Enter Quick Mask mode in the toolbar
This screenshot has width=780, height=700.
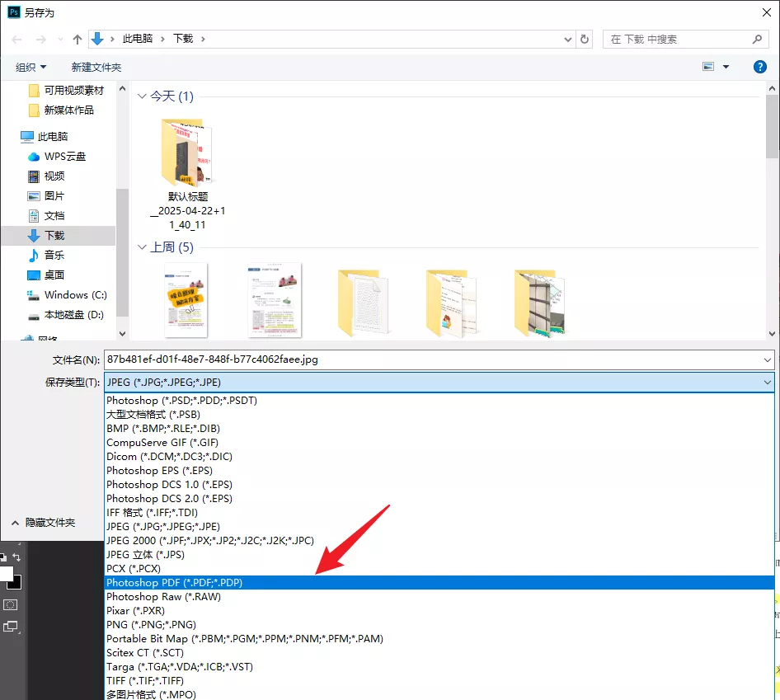tap(11, 604)
